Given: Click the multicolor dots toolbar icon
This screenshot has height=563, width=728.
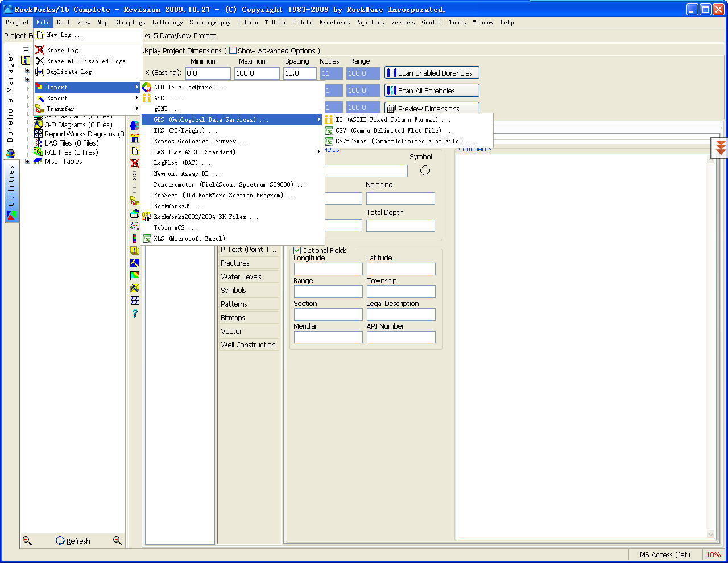Looking at the screenshot, I should point(135,226).
